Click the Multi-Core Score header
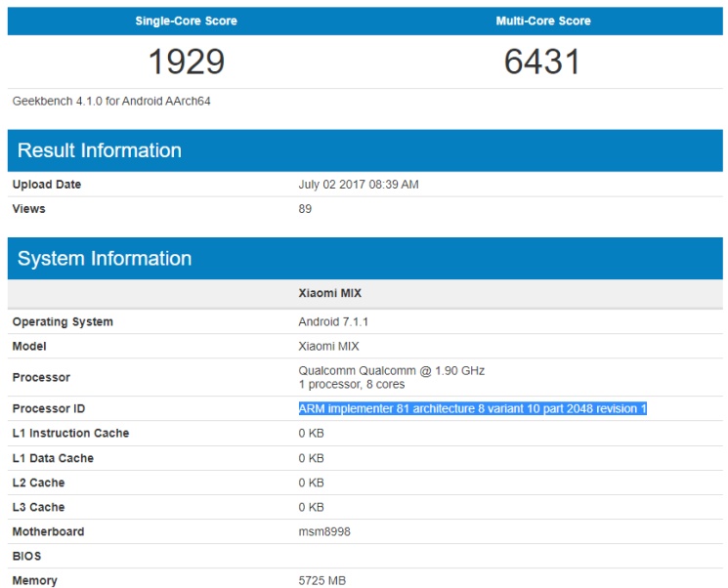The height and width of the screenshot is (588, 728). [x=542, y=21]
